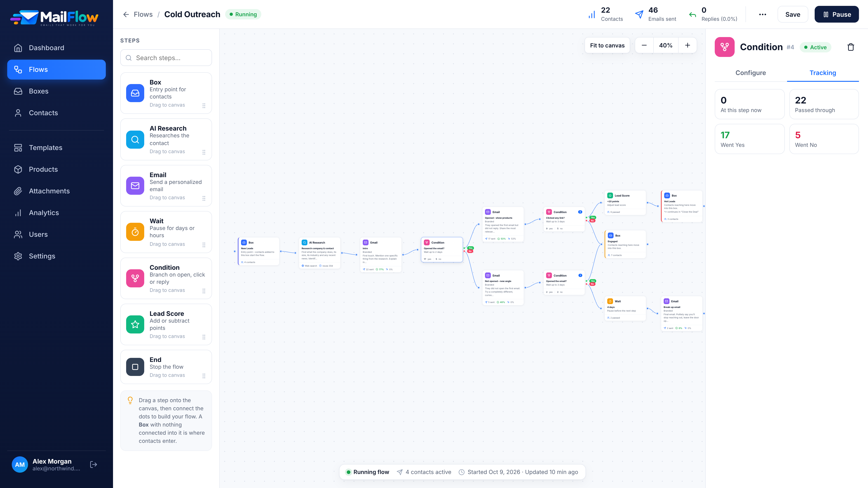Focus the Search steps field
868x488 pixels.
tap(166, 58)
